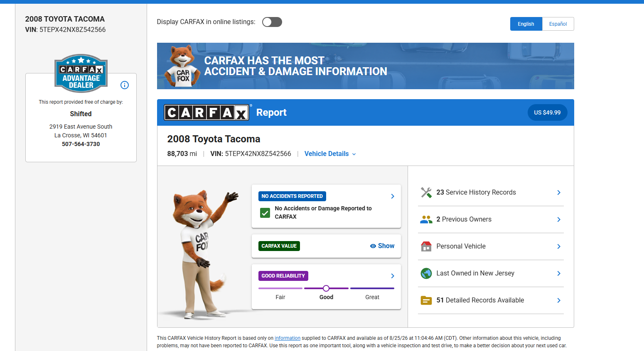Click the accident and damage information banner
Screen dimensions: 644x351
pos(366,66)
